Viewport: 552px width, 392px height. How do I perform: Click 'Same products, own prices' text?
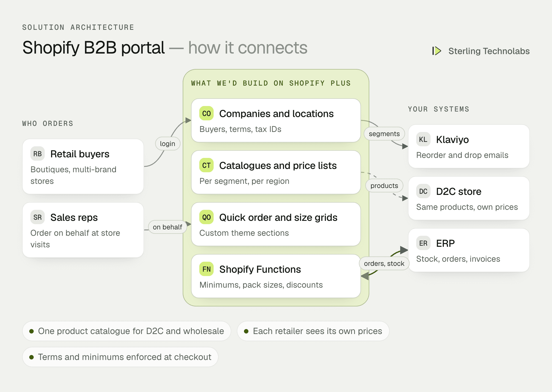[x=467, y=207]
